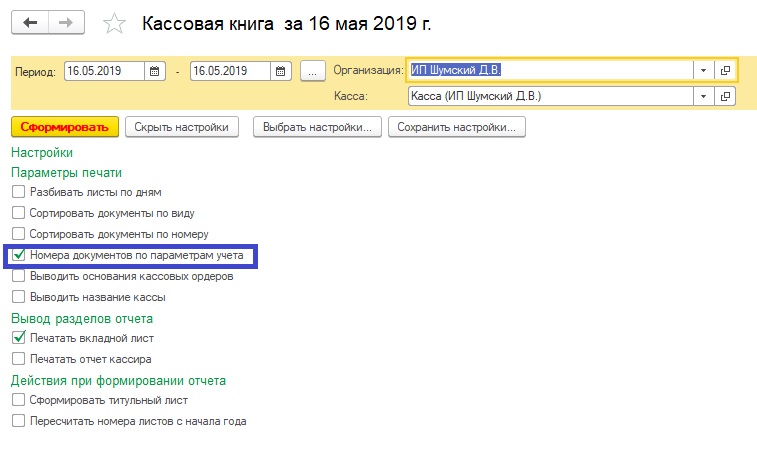Enable Выводить название кассы checkbox
Viewport: 757px width, 467px height.
pyautogui.click(x=18, y=297)
